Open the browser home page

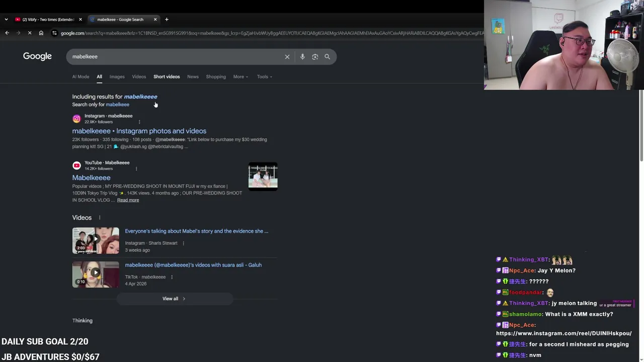(x=41, y=33)
